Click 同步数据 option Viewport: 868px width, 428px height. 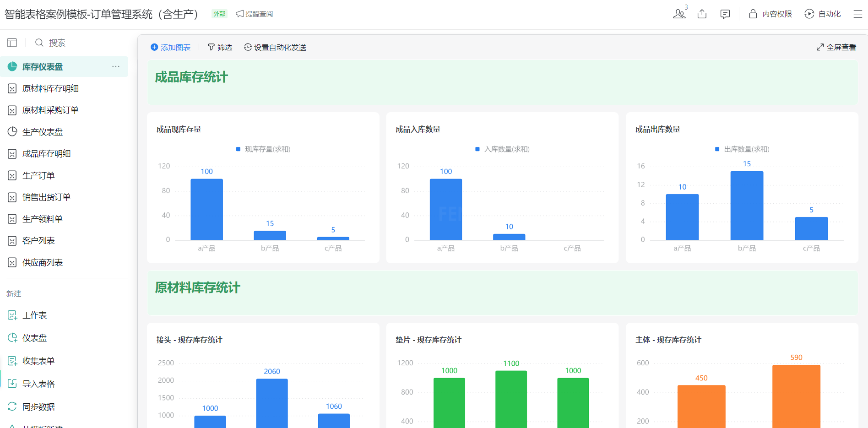click(x=64, y=407)
